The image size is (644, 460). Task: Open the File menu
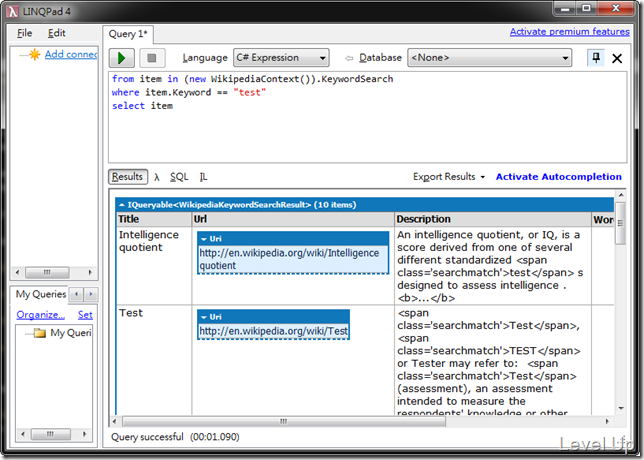pyautogui.click(x=25, y=33)
